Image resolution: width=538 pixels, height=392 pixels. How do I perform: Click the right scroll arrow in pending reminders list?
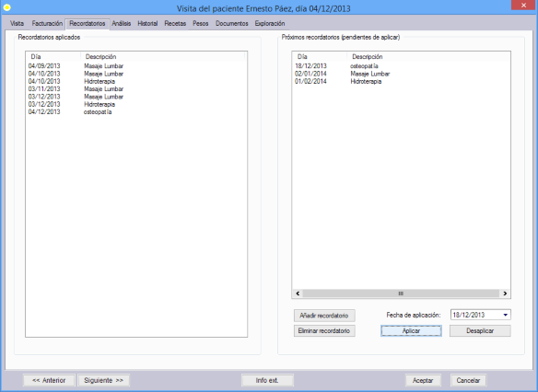(505, 294)
